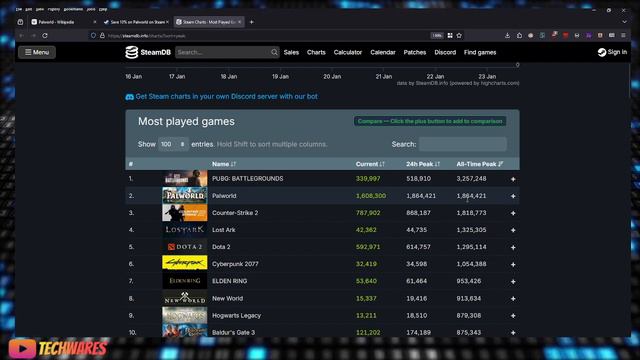Open the Discord nav link
This screenshot has height=360, width=640.
tap(445, 52)
